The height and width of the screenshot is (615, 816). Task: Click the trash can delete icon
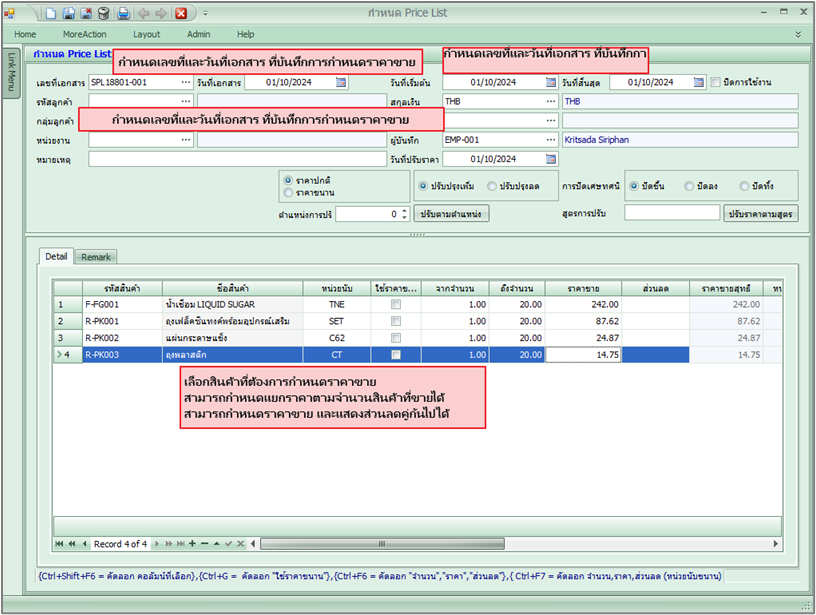click(103, 13)
